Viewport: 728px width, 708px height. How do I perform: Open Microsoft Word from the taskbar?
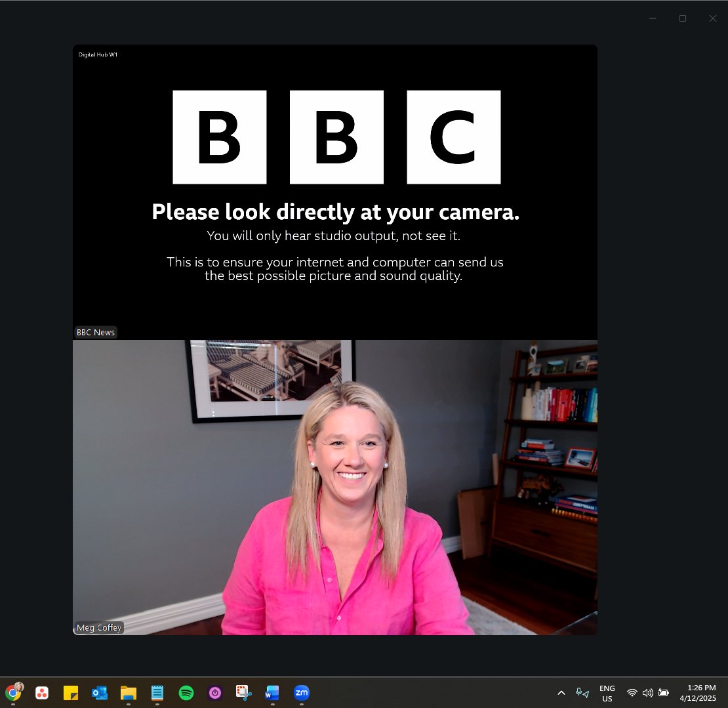click(272, 693)
